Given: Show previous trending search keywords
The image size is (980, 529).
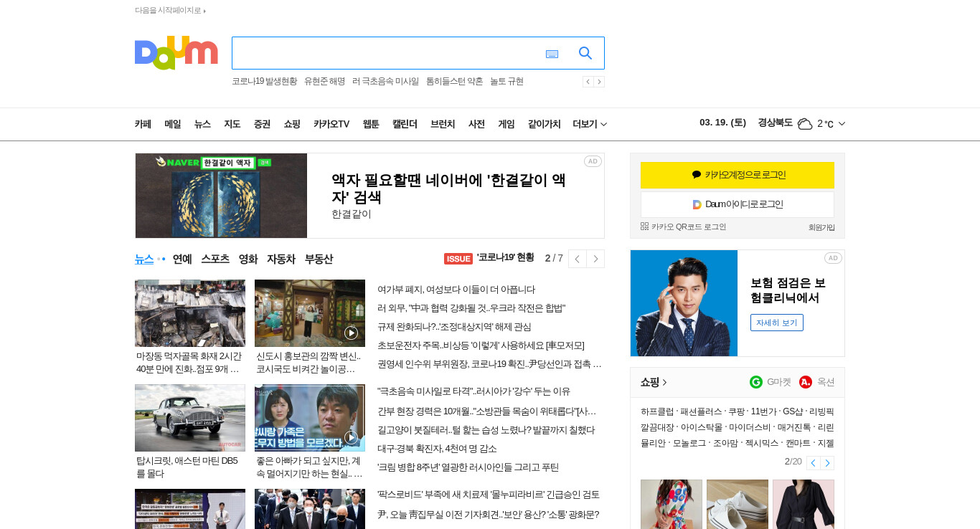Looking at the screenshot, I should tap(588, 82).
